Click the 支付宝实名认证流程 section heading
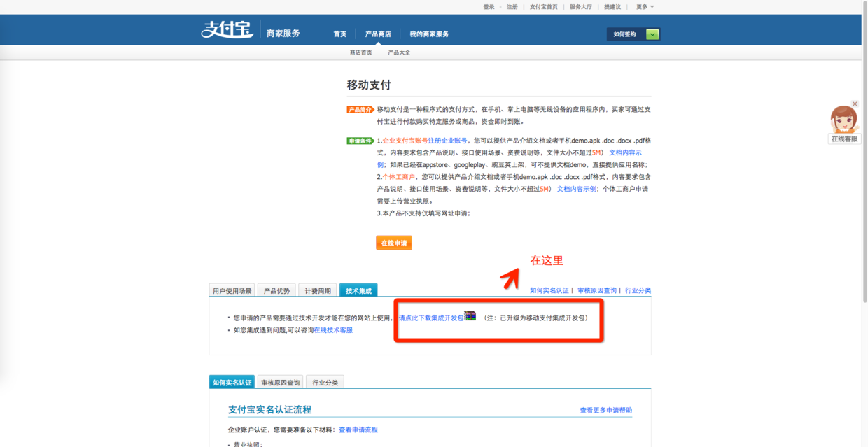Screen dimensions: 868x447 coord(269,410)
